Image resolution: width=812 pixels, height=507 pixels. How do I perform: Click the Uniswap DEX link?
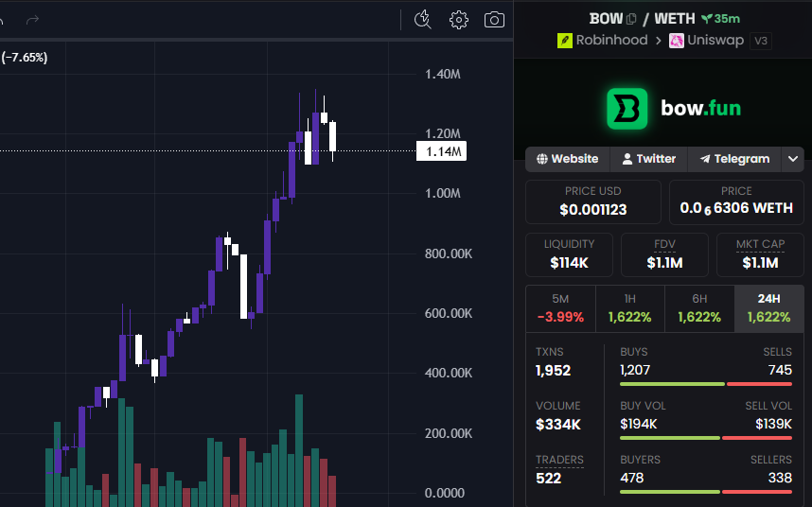(x=715, y=41)
